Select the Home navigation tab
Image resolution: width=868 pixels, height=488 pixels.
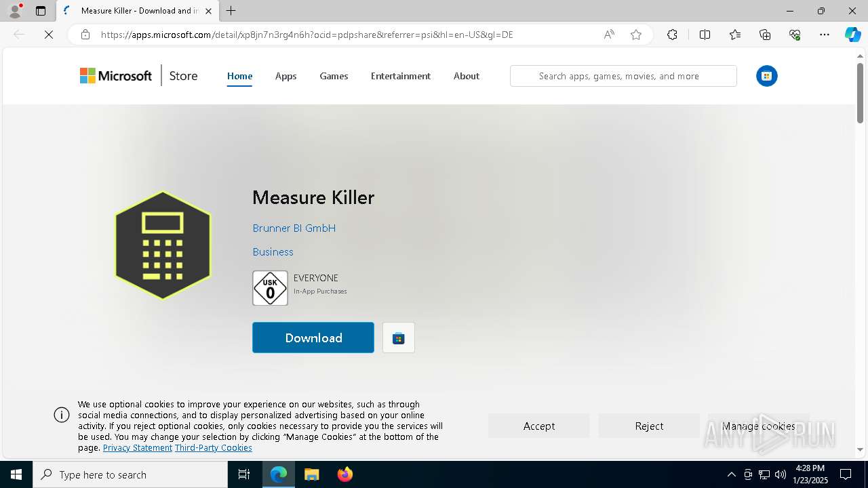tap(239, 76)
